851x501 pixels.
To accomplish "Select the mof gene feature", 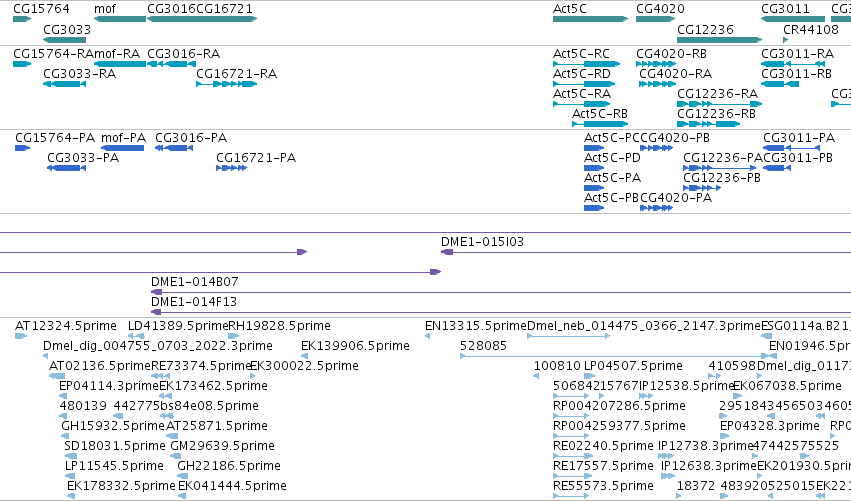I will [x=120, y=19].
